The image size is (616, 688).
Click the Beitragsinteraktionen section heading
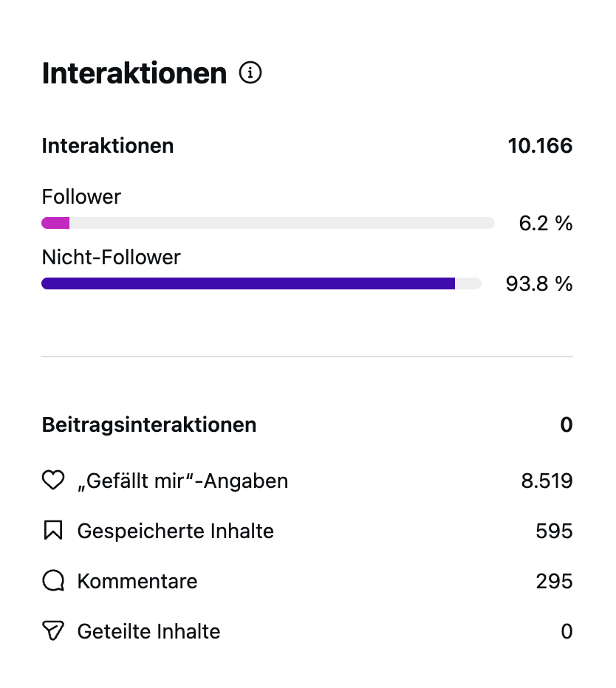click(x=149, y=424)
